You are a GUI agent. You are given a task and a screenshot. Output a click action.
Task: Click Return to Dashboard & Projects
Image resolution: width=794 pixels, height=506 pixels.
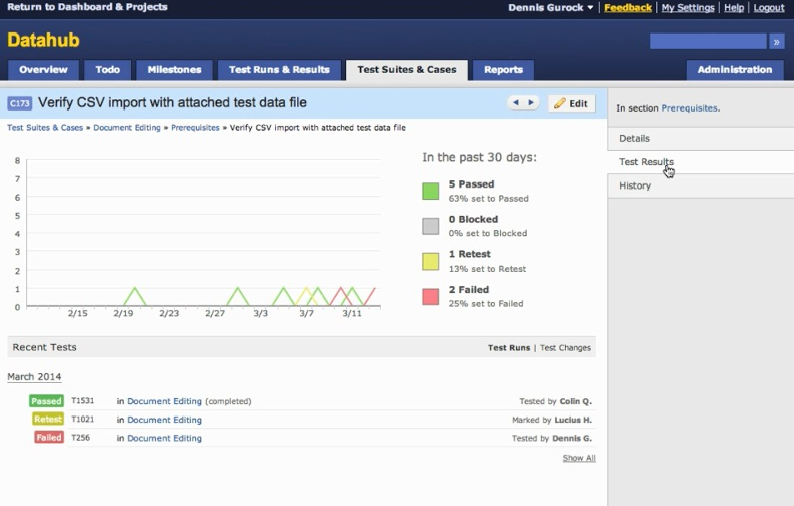coord(87,7)
